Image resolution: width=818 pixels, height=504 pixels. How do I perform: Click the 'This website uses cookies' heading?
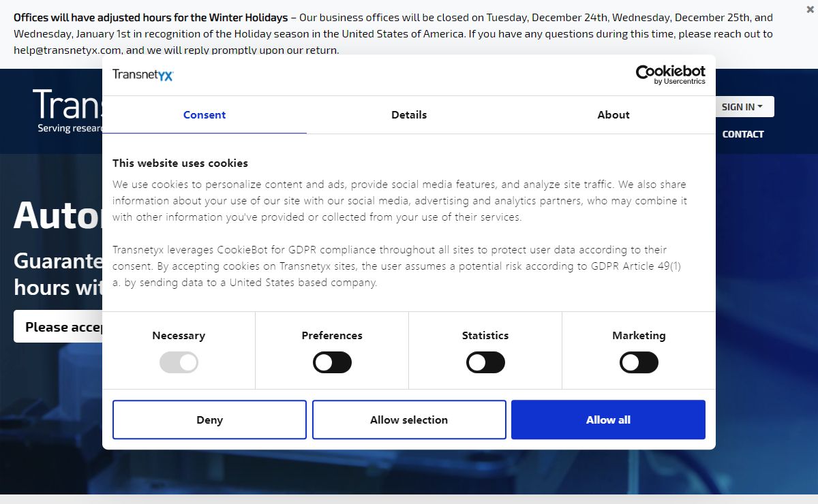[180, 163]
